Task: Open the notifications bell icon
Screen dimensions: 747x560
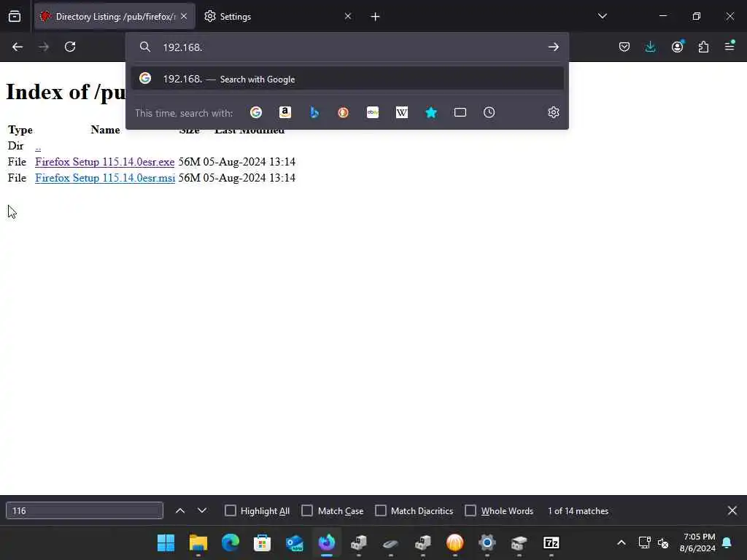Action: [x=727, y=542]
